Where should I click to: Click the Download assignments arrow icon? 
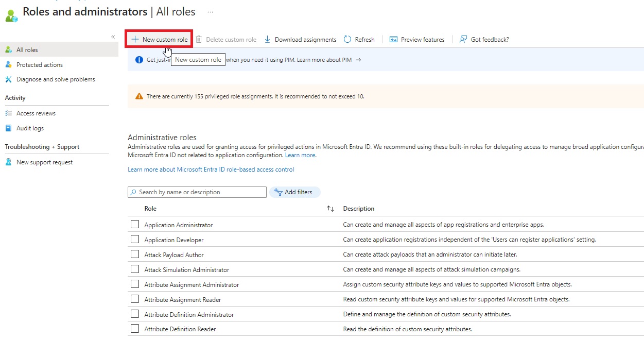coord(267,40)
